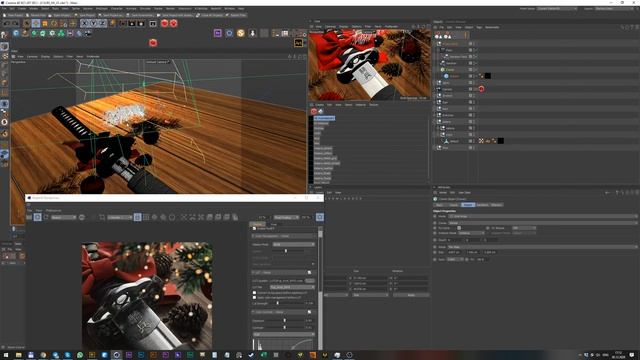Click the New Project button
The width and height of the screenshot is (640, 360).
tap(13, 15)
